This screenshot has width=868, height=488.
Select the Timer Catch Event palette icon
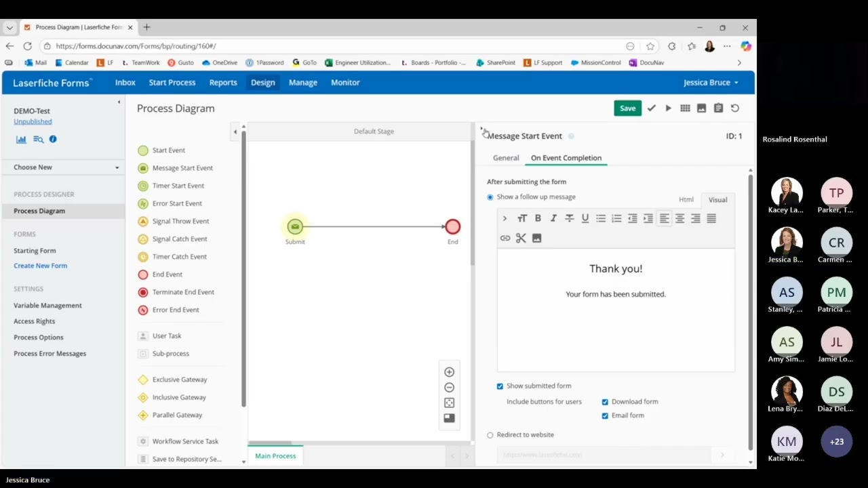click(x=142, y=257)
